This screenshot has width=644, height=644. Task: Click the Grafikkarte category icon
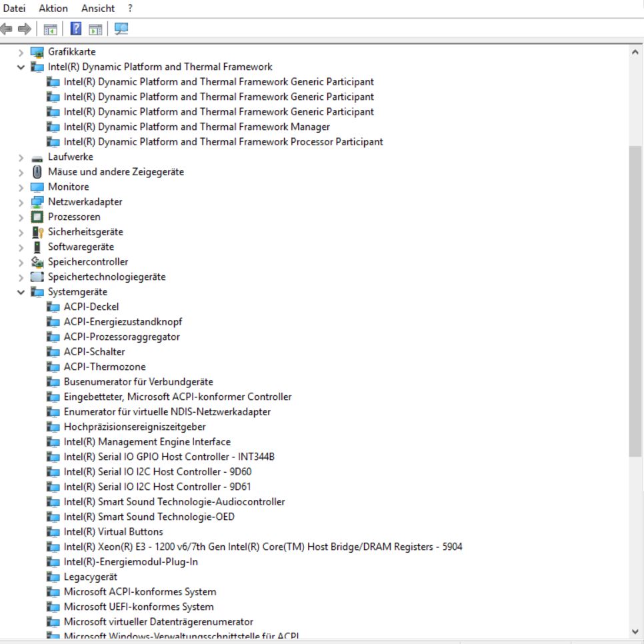click(x=37, y=52)
